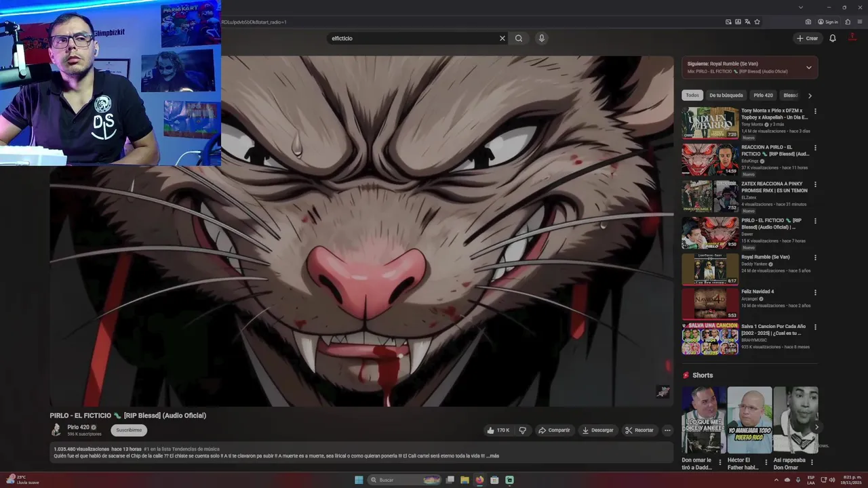The image size is (868, 488).
Task: Click the channel watermark on video corner
Action: coord(663,392)
